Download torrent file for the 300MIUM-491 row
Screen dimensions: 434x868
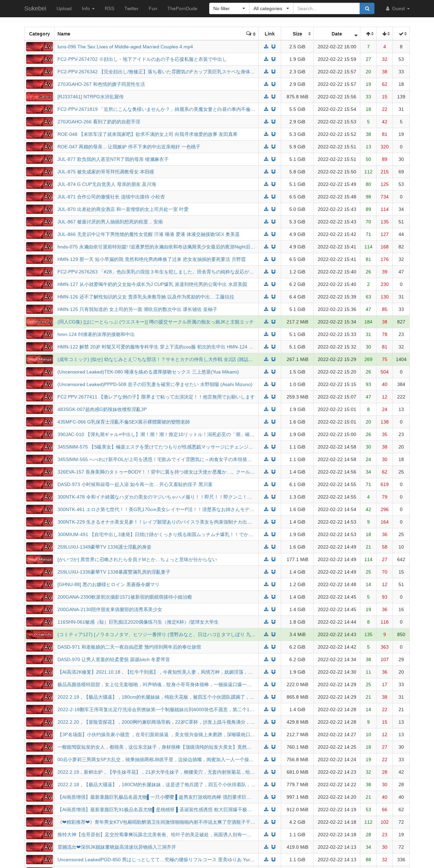tap(266, 534)
